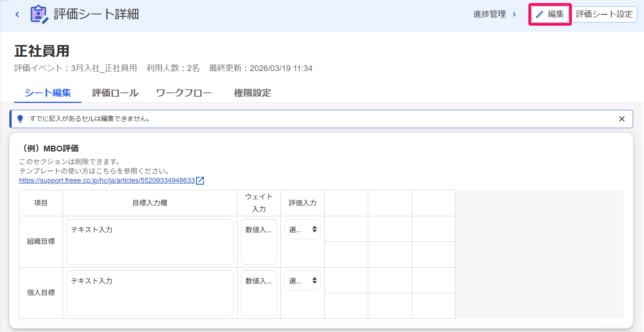Dismiss the info banner with the X

622,119
